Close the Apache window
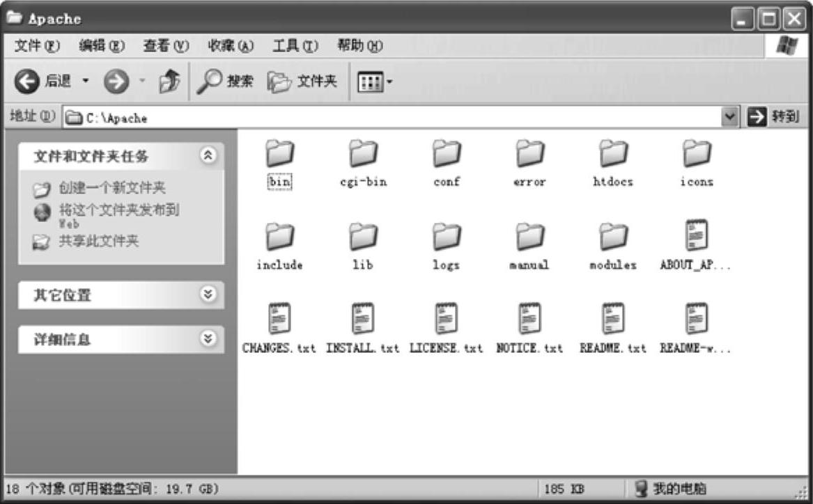Viewport: 813px width, 504px height. click(x=794, y=19)
